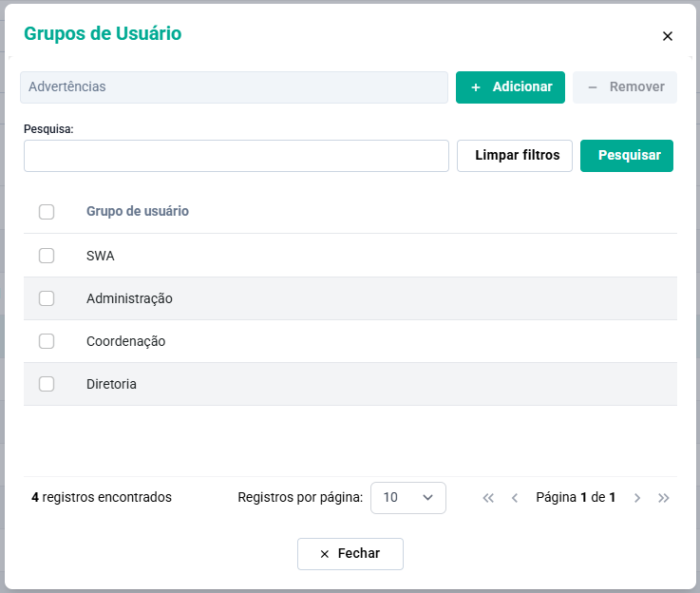This screenshot has width=700, height=593.
Task: Check the SWA group checkbox
Action: click(47, 256)
